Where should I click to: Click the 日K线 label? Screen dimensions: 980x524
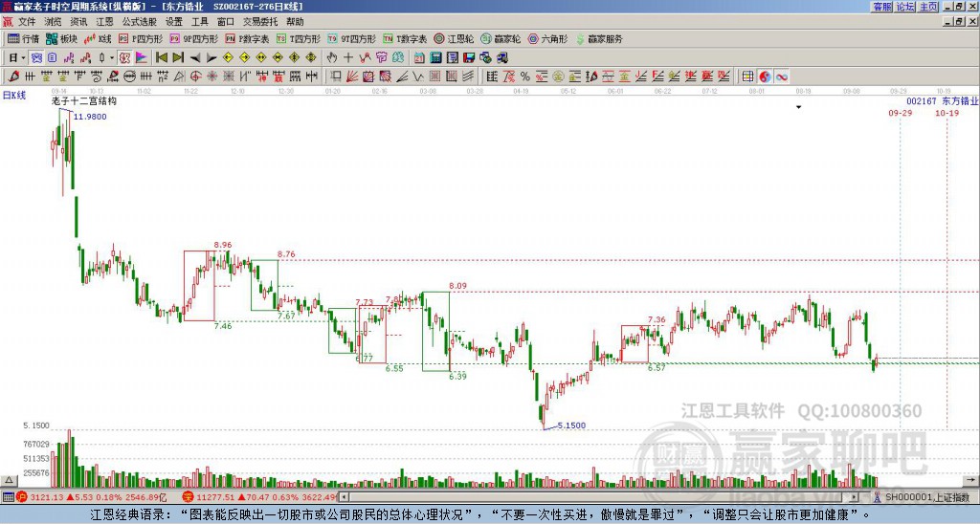(x=14, y=96)
